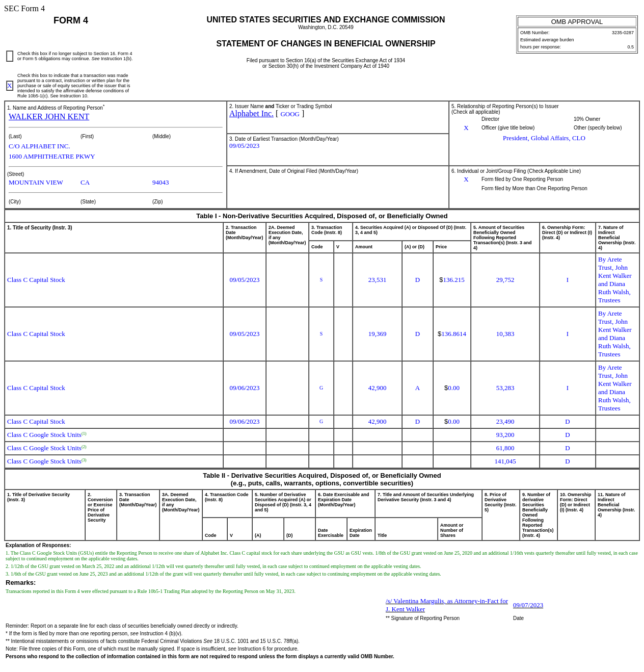Toggle the no longer subject to Section 16 checkbox

pyautogui.click(x=10, y=56)
